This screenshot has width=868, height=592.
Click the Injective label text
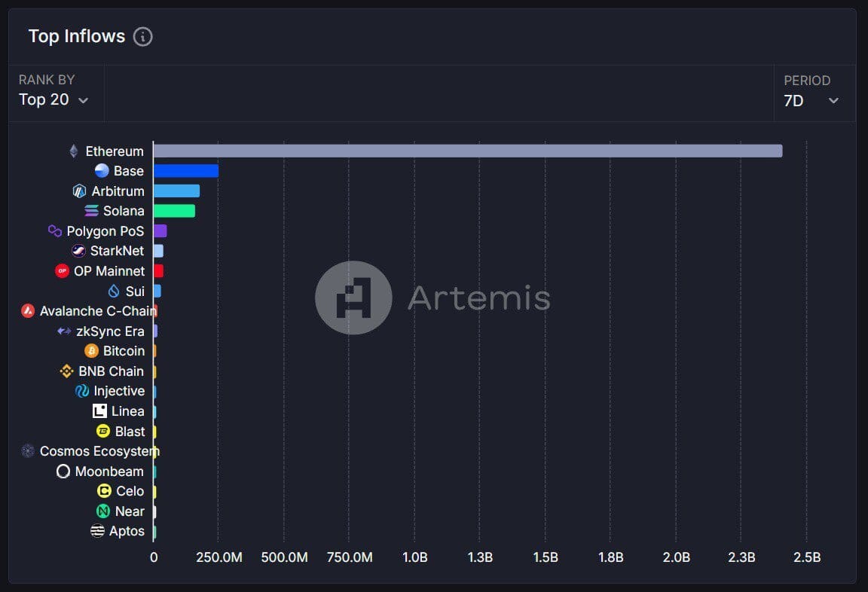tap(119, 391)
